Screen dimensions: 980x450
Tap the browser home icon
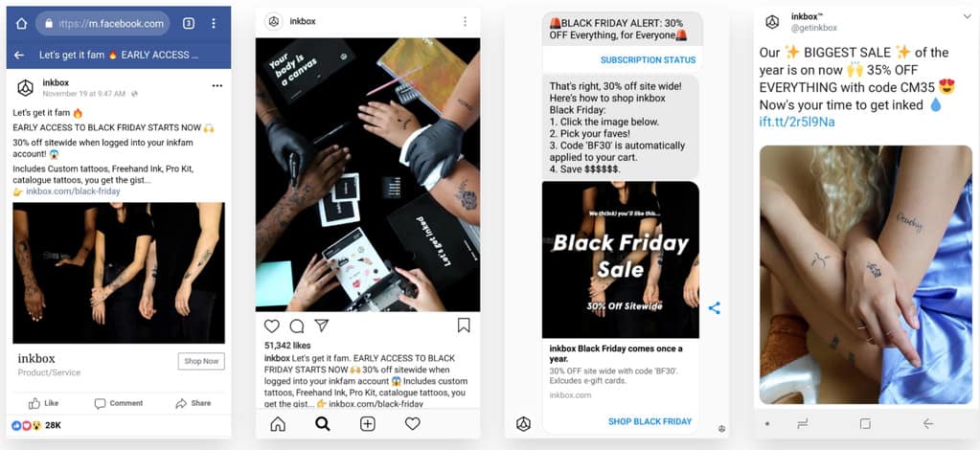click(x=22, y=24)
